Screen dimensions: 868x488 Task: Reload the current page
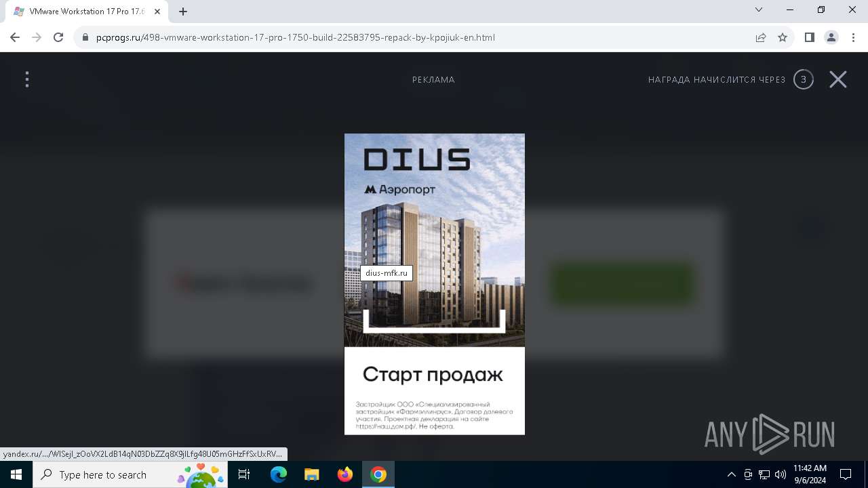click(x=58, y=37)
